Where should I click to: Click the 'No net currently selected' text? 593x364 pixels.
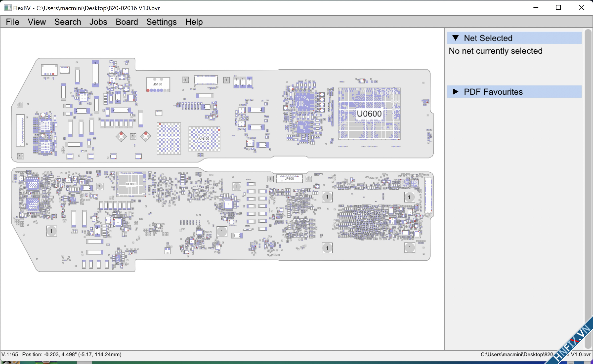495,51
